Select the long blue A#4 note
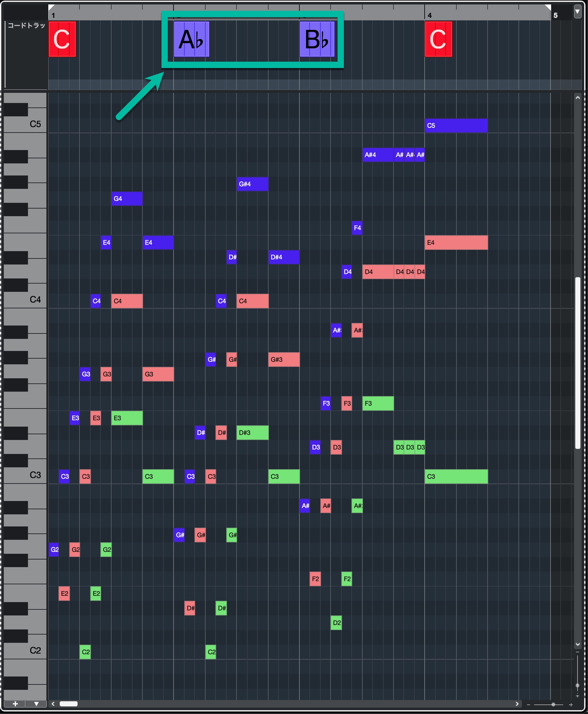The width and height of the screenshot is (588, 714). (378, 155)
